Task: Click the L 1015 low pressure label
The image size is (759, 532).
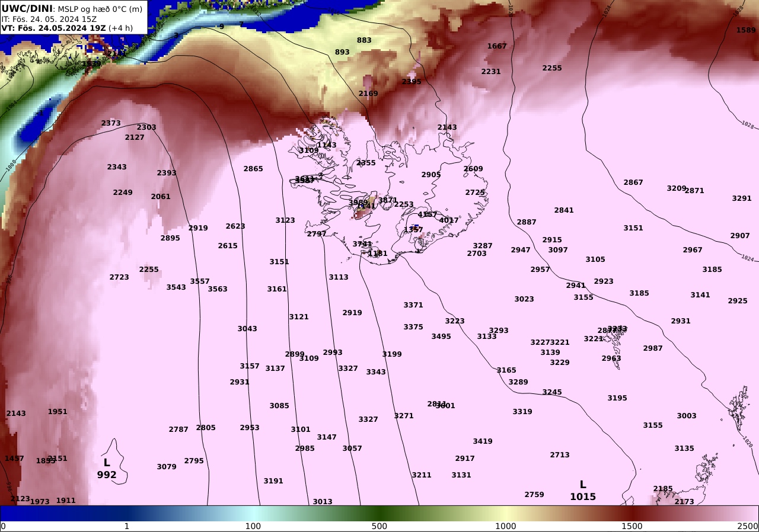Action: pos(583,491)
